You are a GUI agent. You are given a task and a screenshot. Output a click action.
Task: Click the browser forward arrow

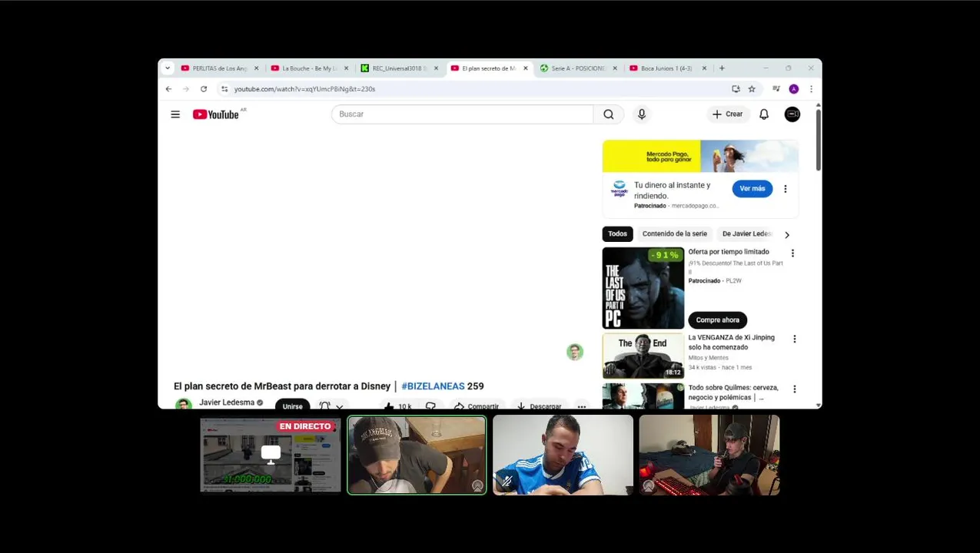click(x=185, y=89)
